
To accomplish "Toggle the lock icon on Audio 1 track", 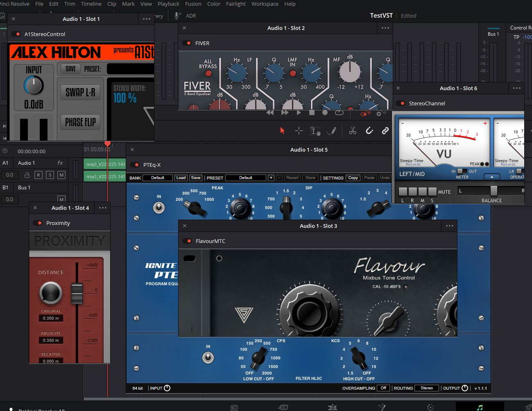I will click(x=27, y=175).
